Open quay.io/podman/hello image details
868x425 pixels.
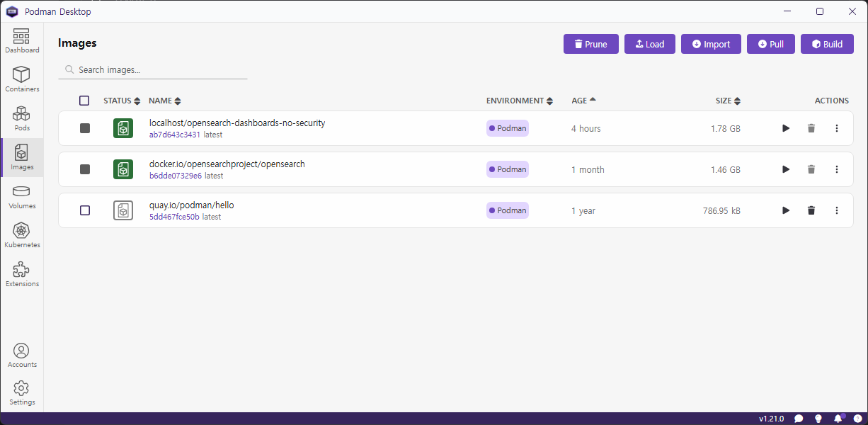coord(191,205)
